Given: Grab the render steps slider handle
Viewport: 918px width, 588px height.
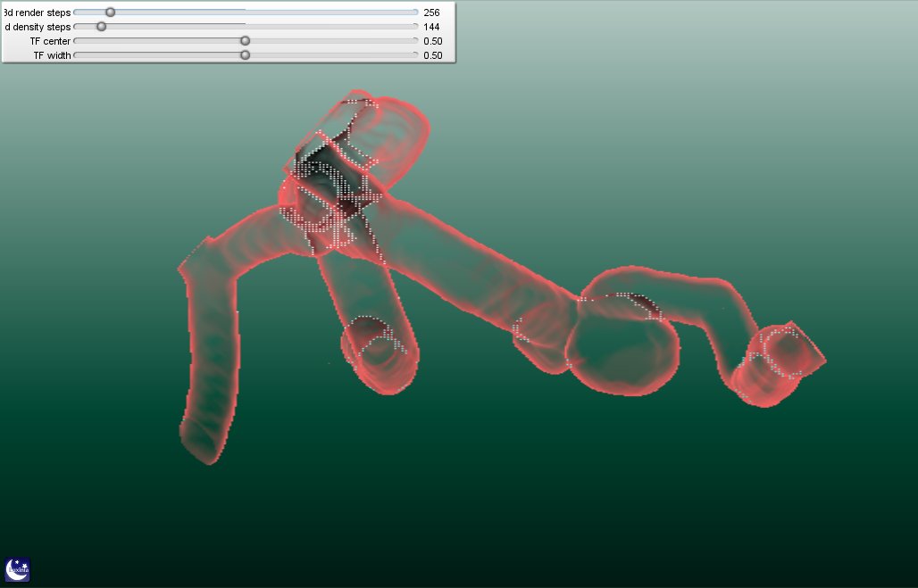Looking at the screenshot, I should pyautogui.click(x=110, y=12).
